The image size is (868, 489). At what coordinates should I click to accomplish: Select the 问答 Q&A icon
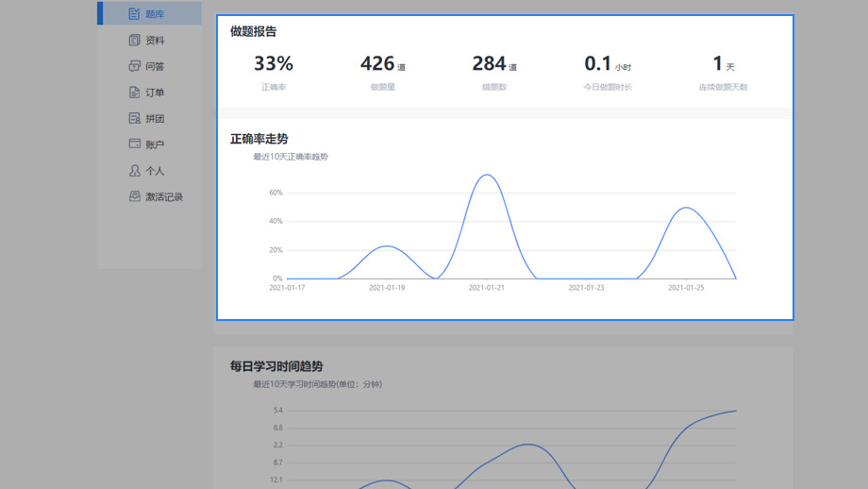click(x=134, y=66)
